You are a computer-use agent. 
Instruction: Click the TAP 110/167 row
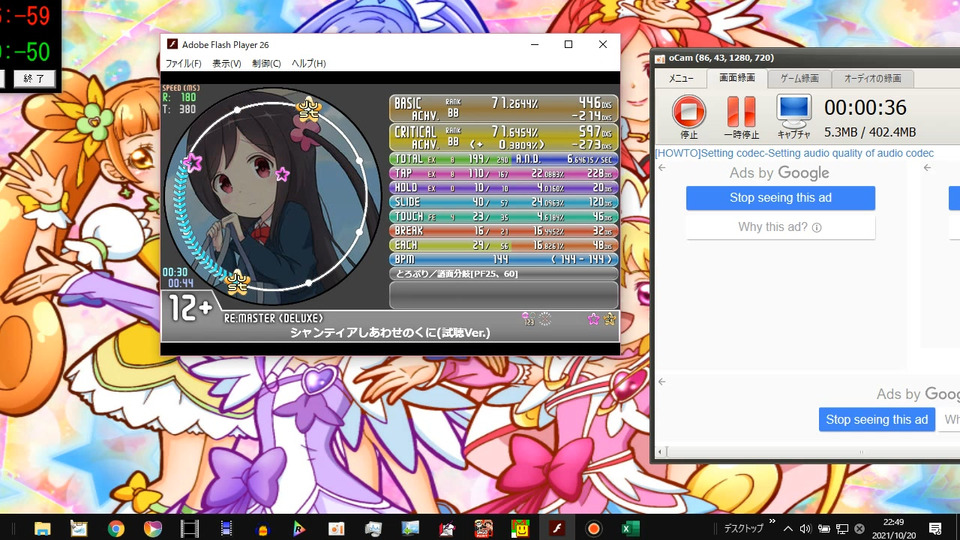tap(503, 173)
